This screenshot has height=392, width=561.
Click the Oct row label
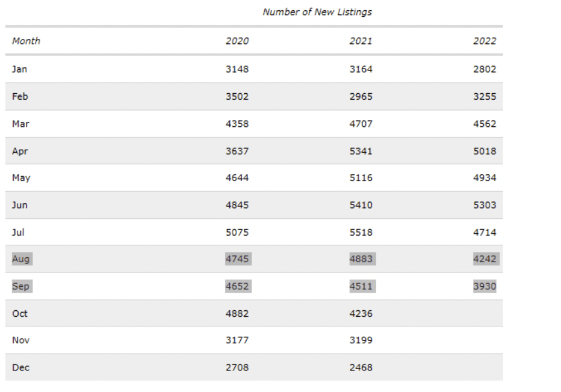pos(20,314)
